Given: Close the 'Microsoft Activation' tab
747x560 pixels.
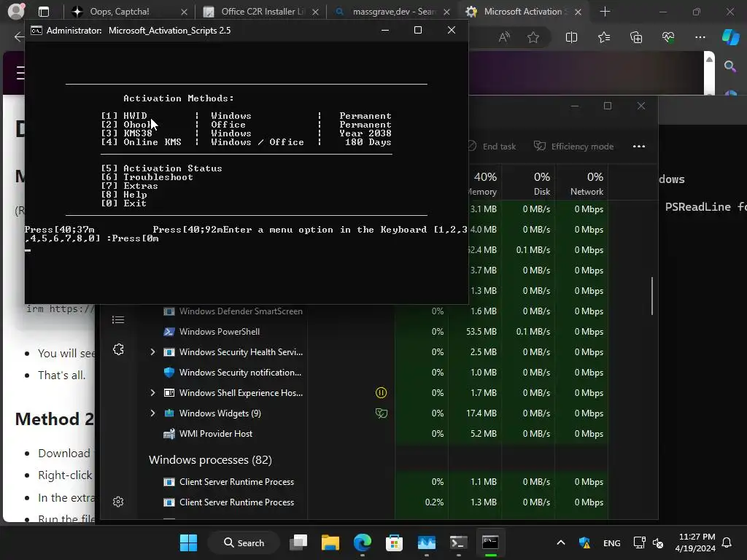Looking at the screenshot, I should (x=578, y=12).
